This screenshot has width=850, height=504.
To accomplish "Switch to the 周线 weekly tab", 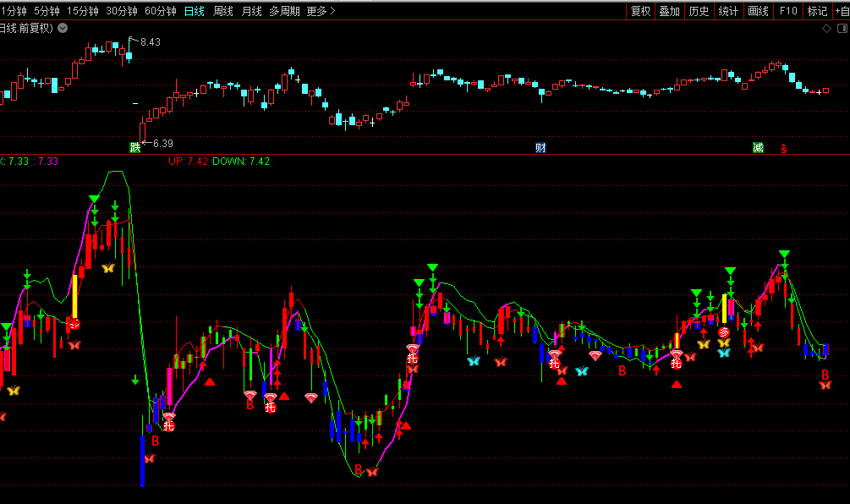I will [223, 11].
